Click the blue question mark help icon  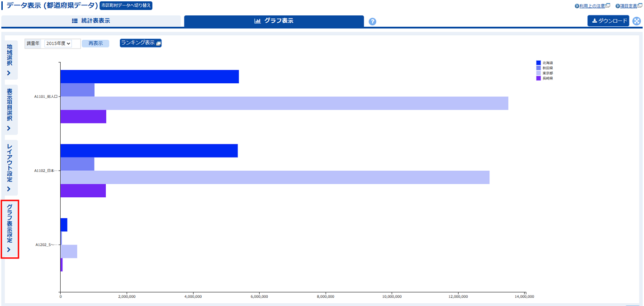coord(372,22)
